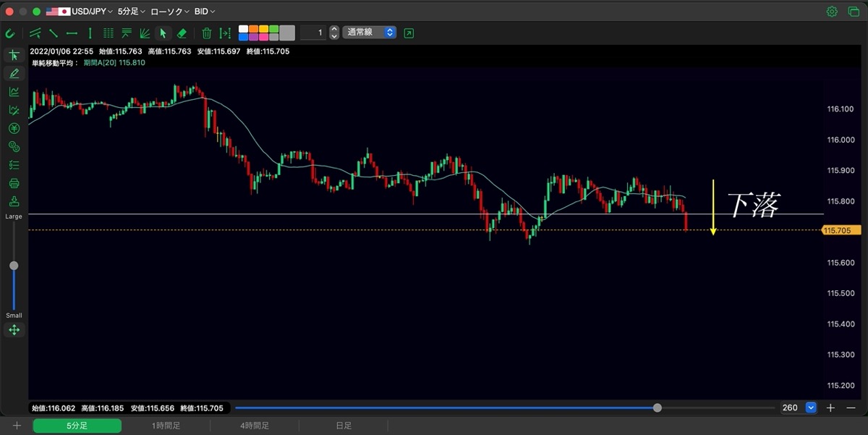Toggle the crosshair cursor sidebar button
This screenshot has width=868, height=435.
pos(14,55)
